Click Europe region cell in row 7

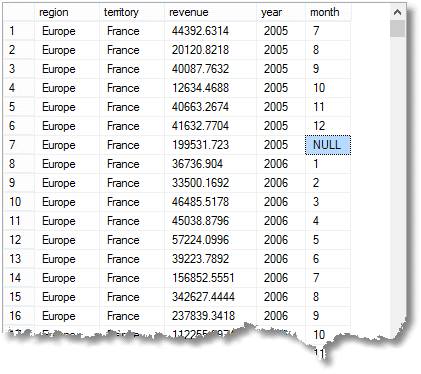pos(67,145)
